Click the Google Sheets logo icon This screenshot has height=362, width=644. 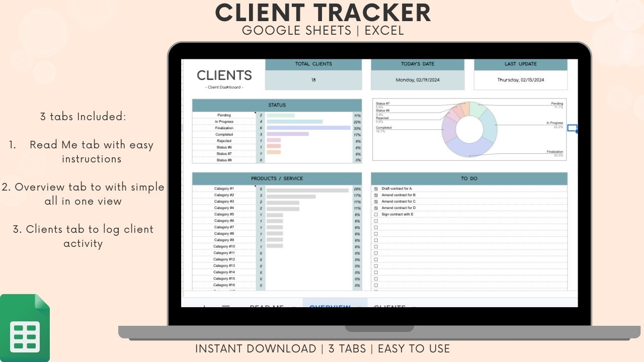point(25,328)
